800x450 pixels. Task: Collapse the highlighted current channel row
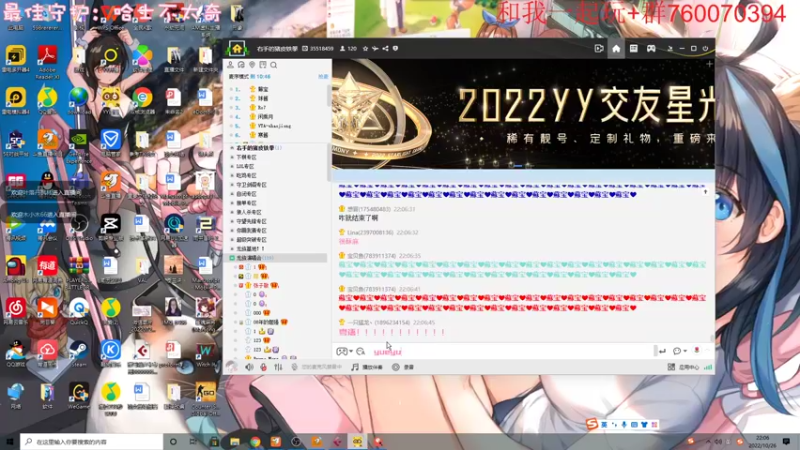coord(232,258)
